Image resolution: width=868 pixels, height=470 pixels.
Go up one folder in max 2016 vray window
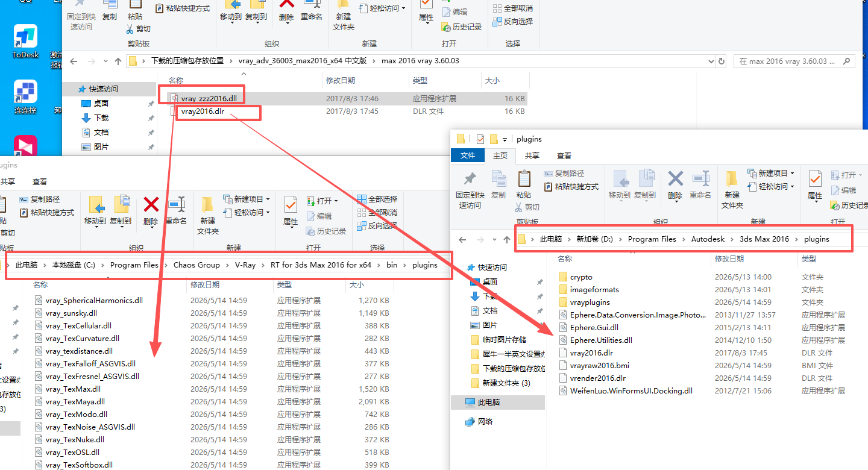click(118, 61)
